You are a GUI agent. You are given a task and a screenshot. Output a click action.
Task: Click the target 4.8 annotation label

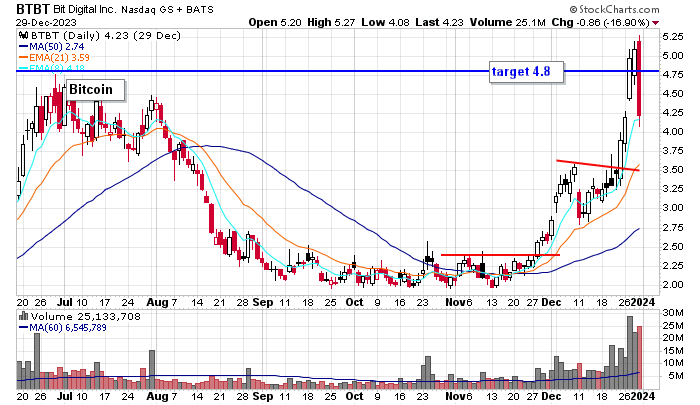tap(527, 72)
